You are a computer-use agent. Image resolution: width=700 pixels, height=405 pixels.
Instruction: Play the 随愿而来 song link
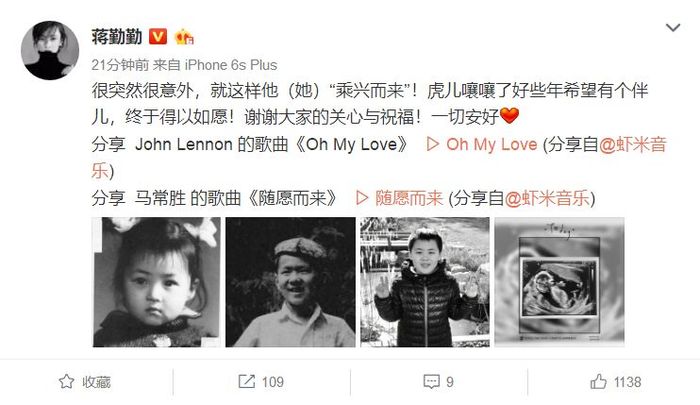tap(408, 198)
